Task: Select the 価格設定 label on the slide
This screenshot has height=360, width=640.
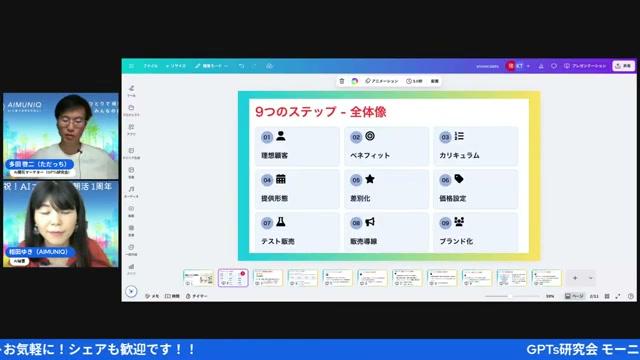Action: click(453, 198)
